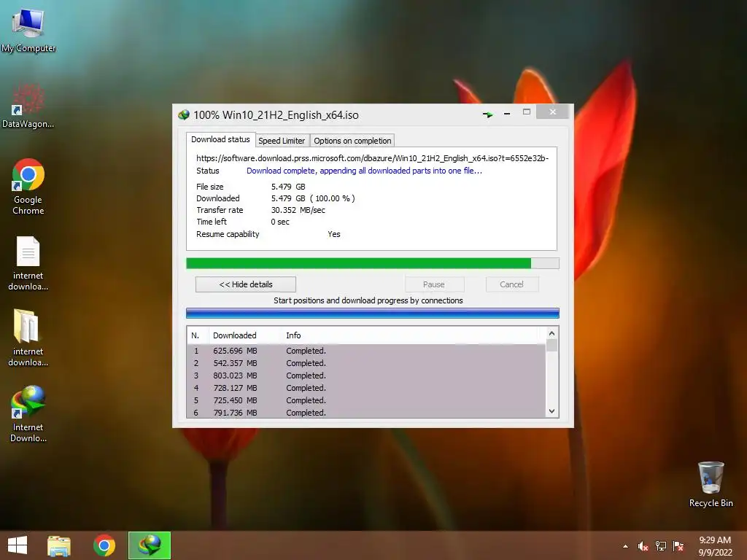Click the 'Download complete, appending' status text
The height and width of the screenshot is (560, 747).
(x=364, y=171)
